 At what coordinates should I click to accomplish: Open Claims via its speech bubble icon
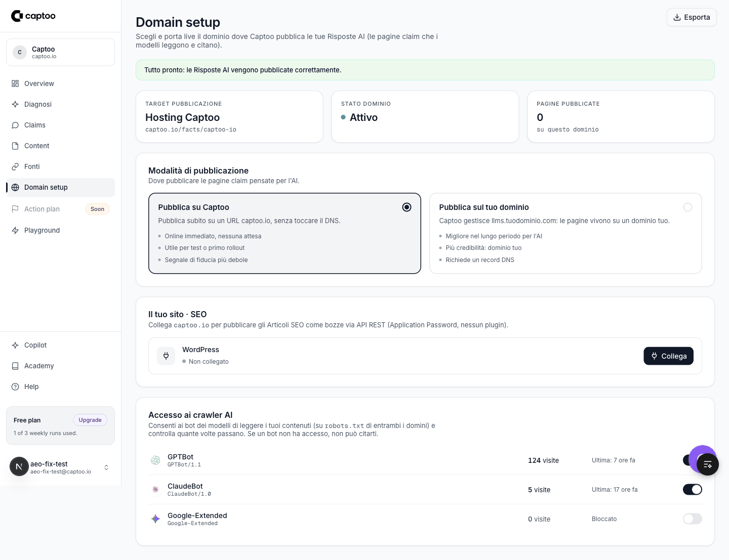(15, 125)
